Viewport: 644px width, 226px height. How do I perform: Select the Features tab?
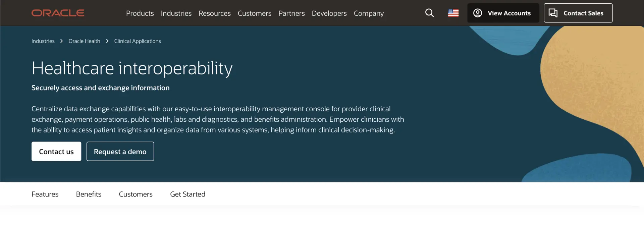point(45,194)
